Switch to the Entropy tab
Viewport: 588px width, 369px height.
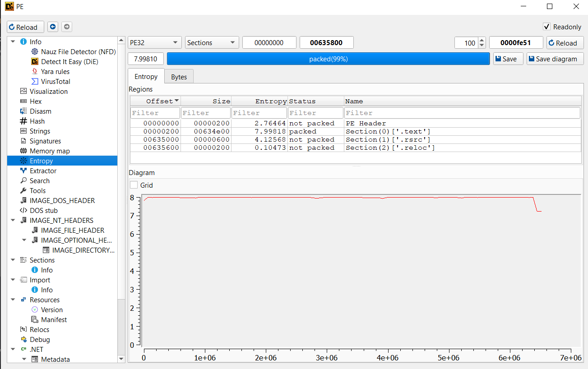(x=146, y=76)
